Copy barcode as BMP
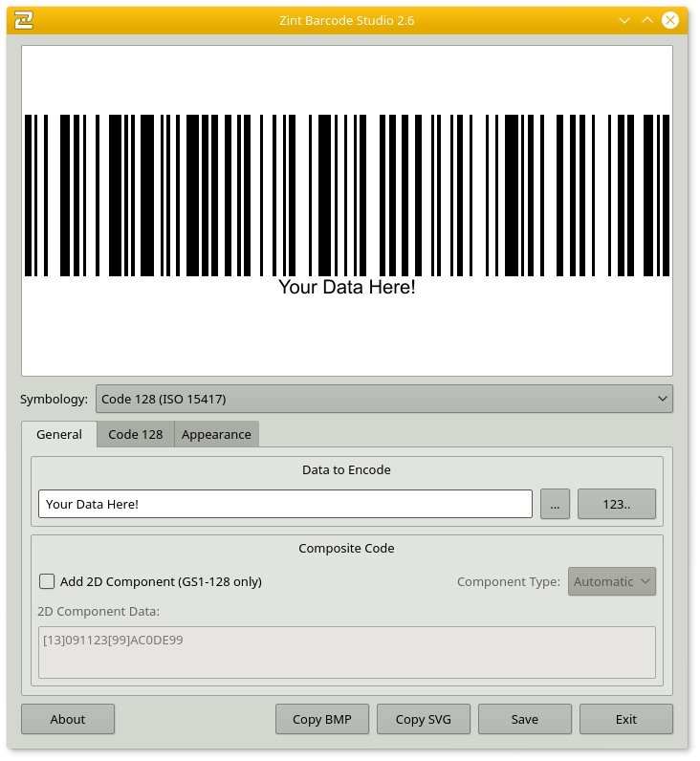 click(x=322, y=719)
